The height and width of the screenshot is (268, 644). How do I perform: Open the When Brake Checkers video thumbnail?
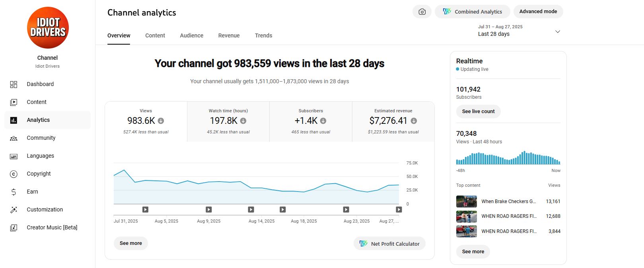tap(466, 201)
